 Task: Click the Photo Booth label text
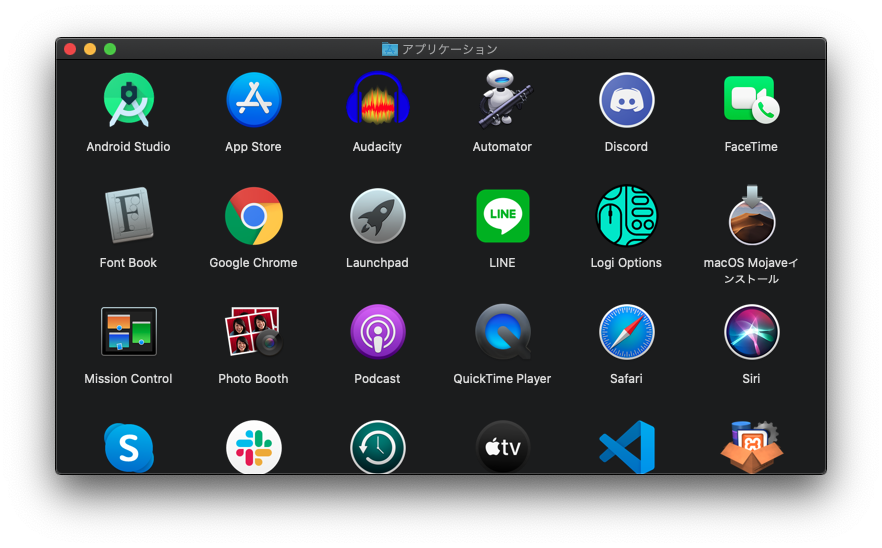point(253,379)
